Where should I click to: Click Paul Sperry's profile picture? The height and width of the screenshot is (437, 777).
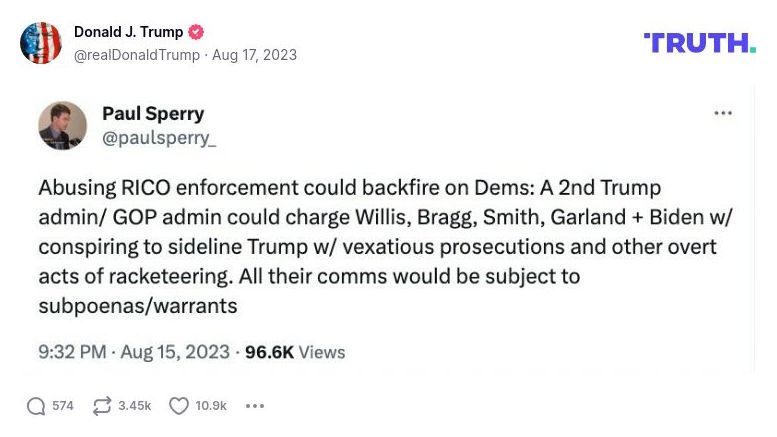62,126
